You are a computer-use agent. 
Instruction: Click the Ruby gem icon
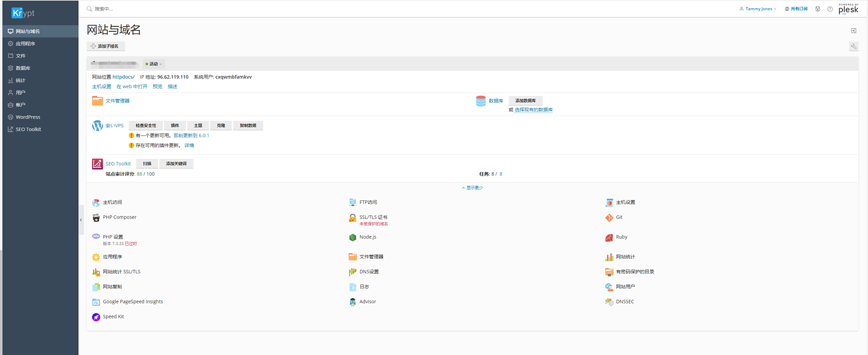[609, 237]
